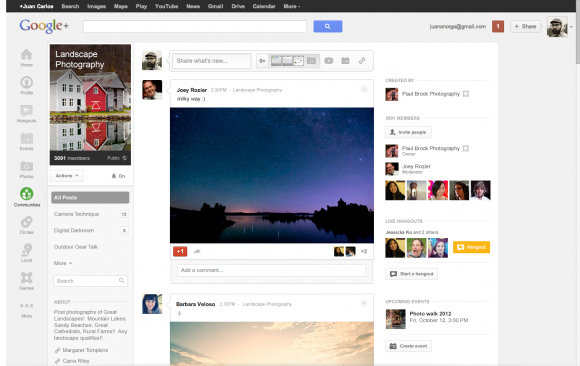Join via the orange Hangout button

coord(471,247)
